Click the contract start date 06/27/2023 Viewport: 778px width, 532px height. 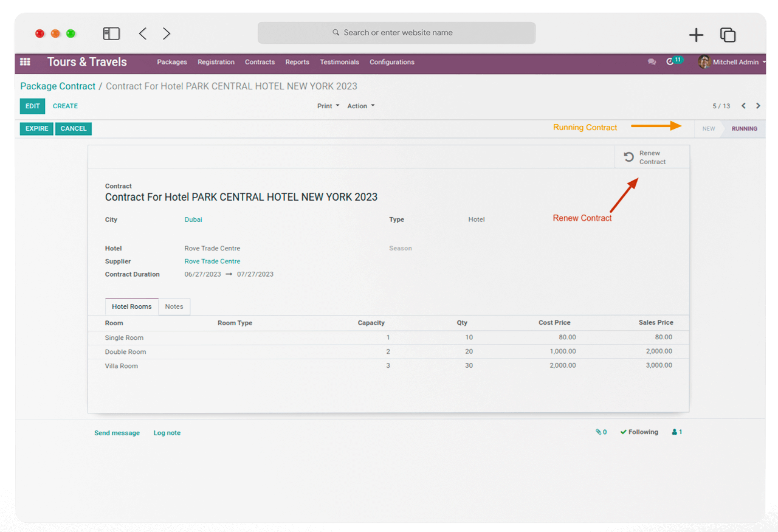pyautogui.click(x=202, y=274)
